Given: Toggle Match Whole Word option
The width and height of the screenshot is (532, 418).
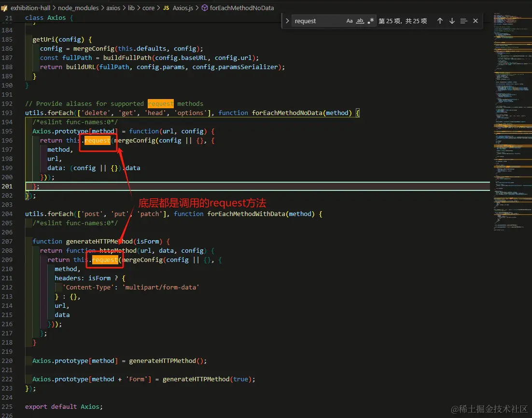Looking at the screenshot, I should [x=360, y=21].
